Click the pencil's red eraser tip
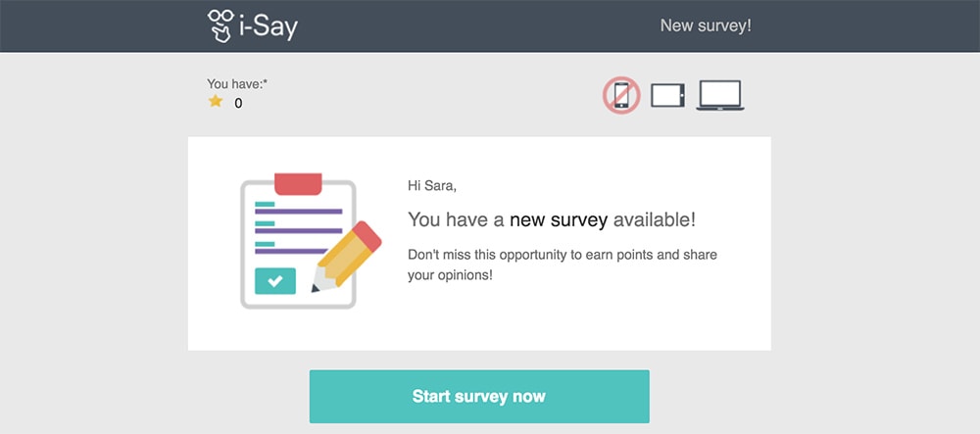 point(367,236)
